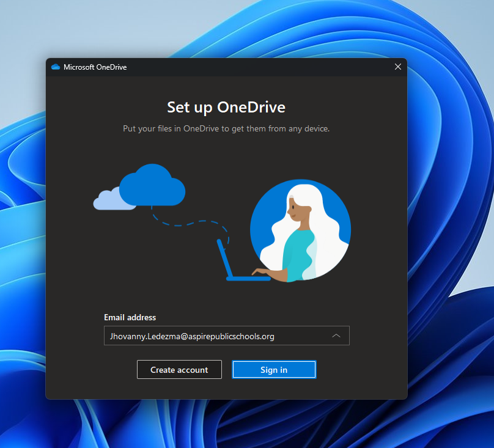Click the Email address label

point(130,317)
